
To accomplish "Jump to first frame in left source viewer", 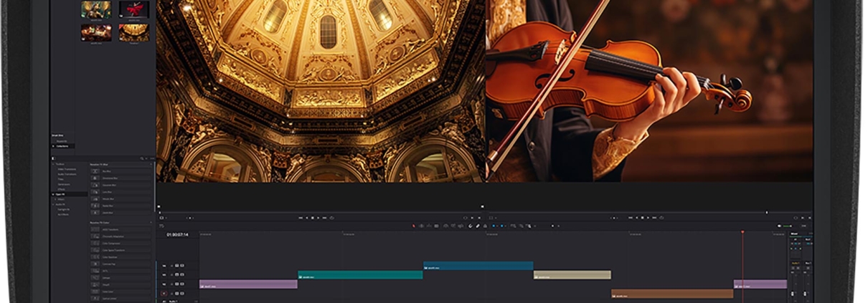I will click(301, 218).
